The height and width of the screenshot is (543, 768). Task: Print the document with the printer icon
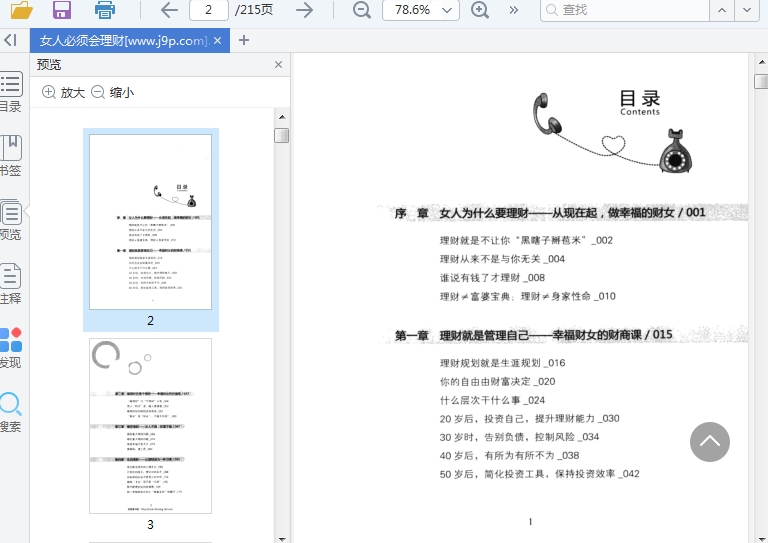coord(105,10)
